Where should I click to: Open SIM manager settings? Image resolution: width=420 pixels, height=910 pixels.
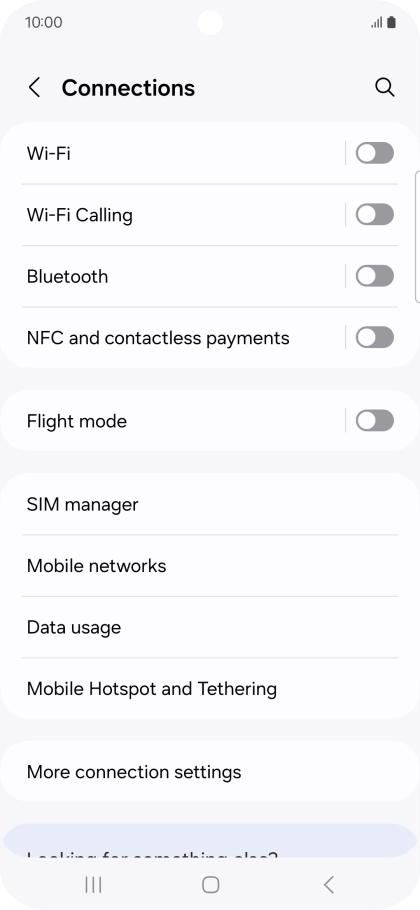click(x=210, y=504)
